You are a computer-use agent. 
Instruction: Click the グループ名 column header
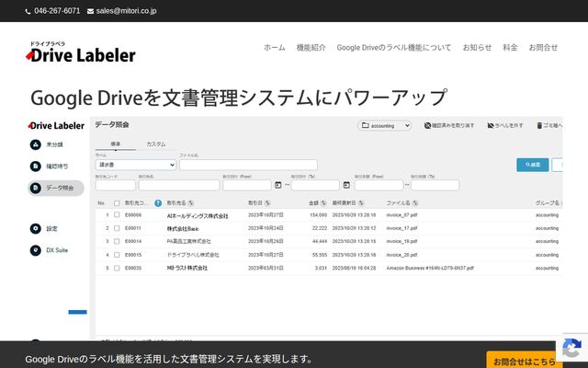point(548,203)
